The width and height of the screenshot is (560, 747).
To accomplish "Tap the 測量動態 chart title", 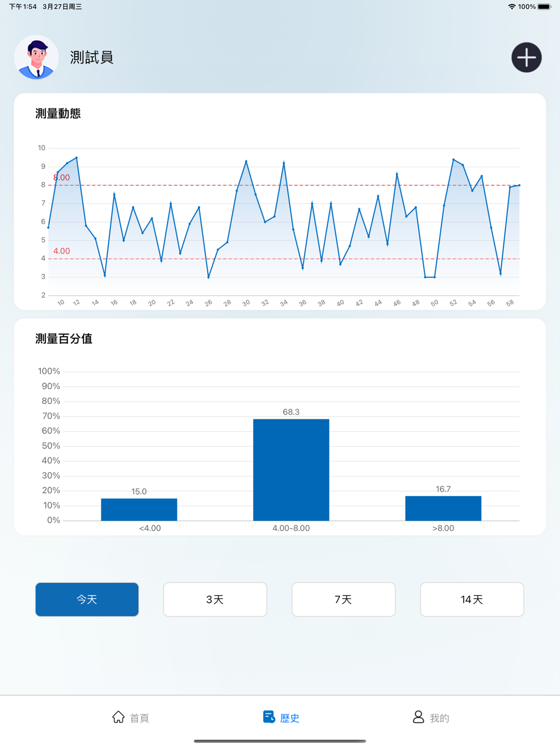I will (58, 114).
